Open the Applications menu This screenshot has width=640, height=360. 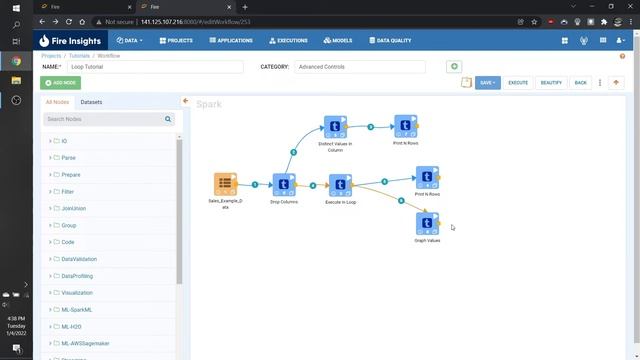tap(231, 40)
